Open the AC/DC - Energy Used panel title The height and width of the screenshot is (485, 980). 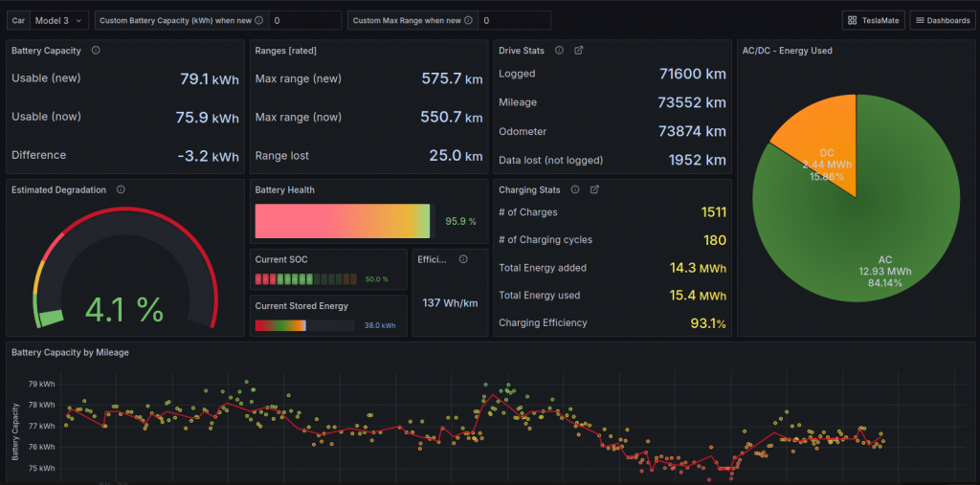(x=787, y=51)
